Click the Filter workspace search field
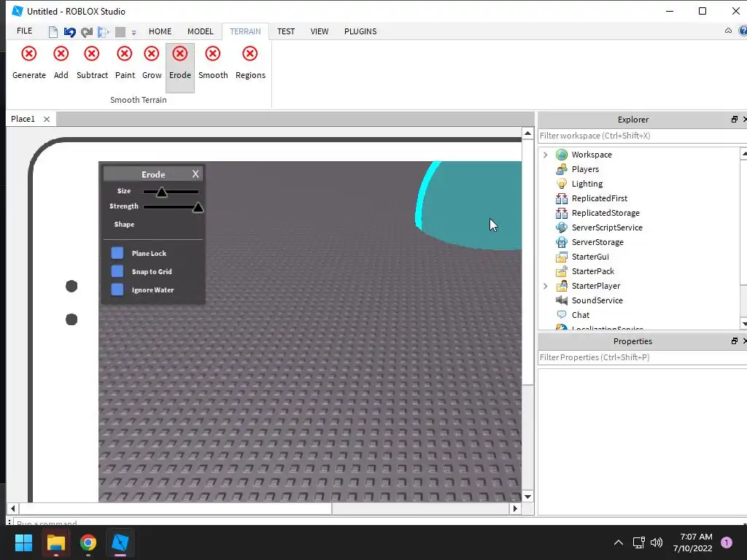747x560 pixels. (x=642, y=136)
